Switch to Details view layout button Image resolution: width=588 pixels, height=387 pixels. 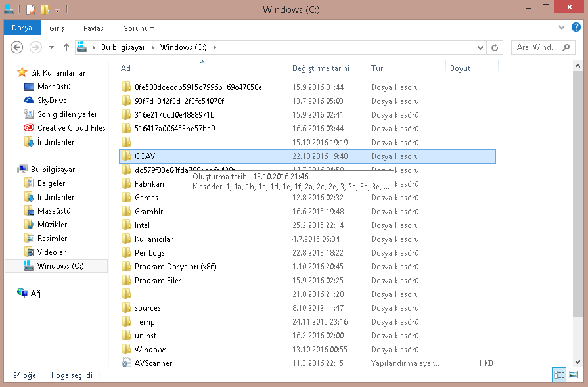tap(559, 375)
